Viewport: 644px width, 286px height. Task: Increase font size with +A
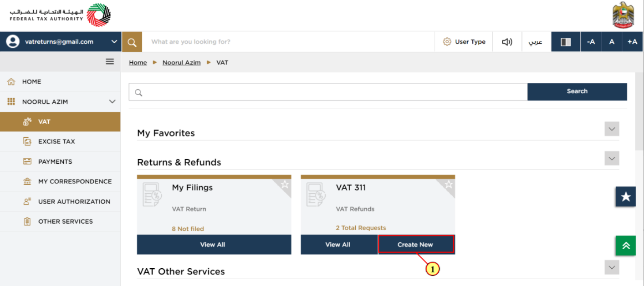point(632,42)
